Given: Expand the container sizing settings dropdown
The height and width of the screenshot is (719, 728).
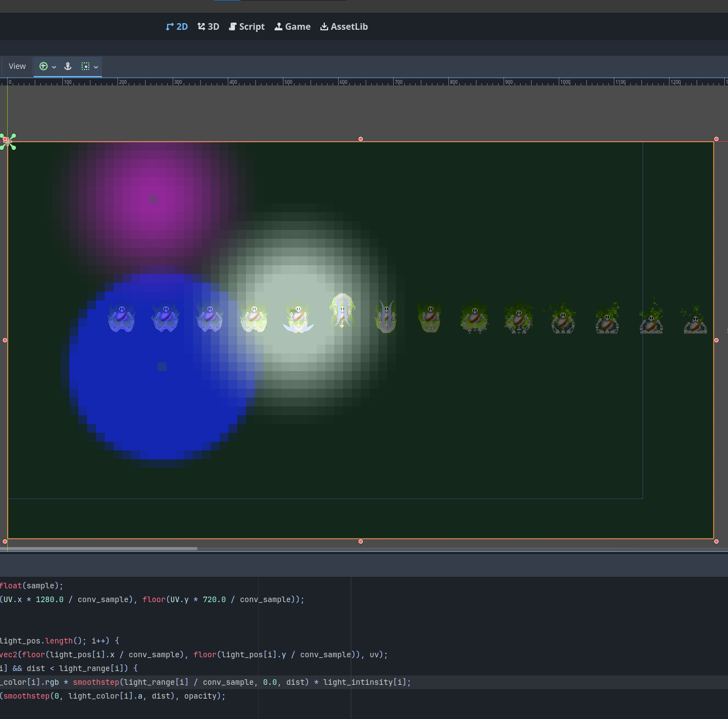Looking at the screenshot, I should coord(89,66).
